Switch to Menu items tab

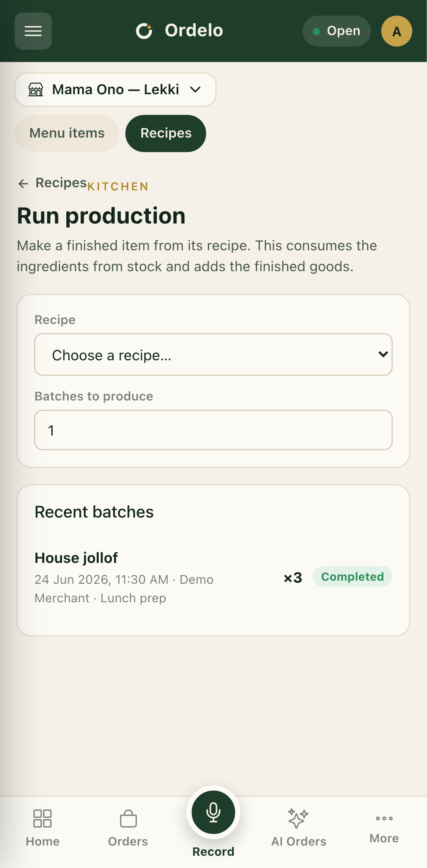point(67,133)
